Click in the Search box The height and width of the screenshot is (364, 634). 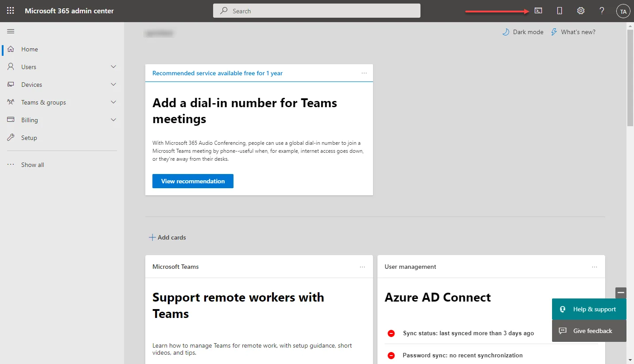317,11
